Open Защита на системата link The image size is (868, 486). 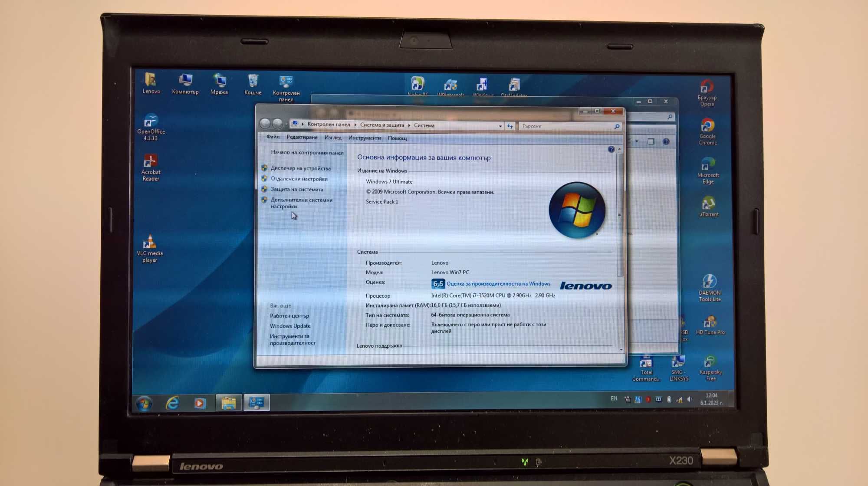[x=297, y=190]
